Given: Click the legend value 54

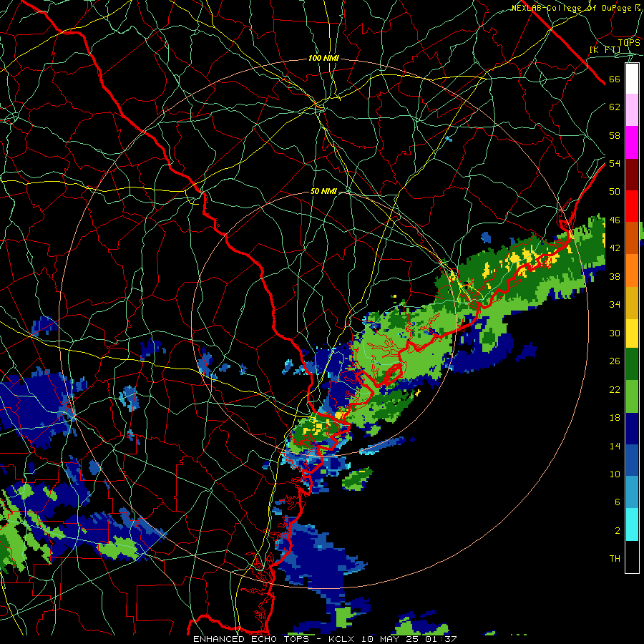Looking at the screenshot, I should point(615,163).
